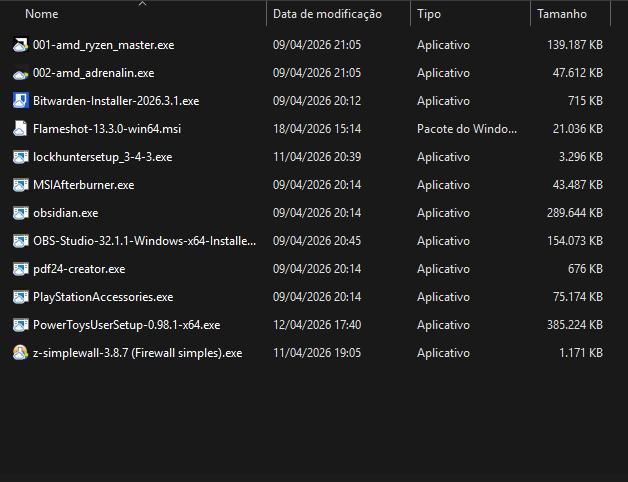Click the obsidian.exe icon
This screenshot has width=628, height=482.
[x=21, y=213]
